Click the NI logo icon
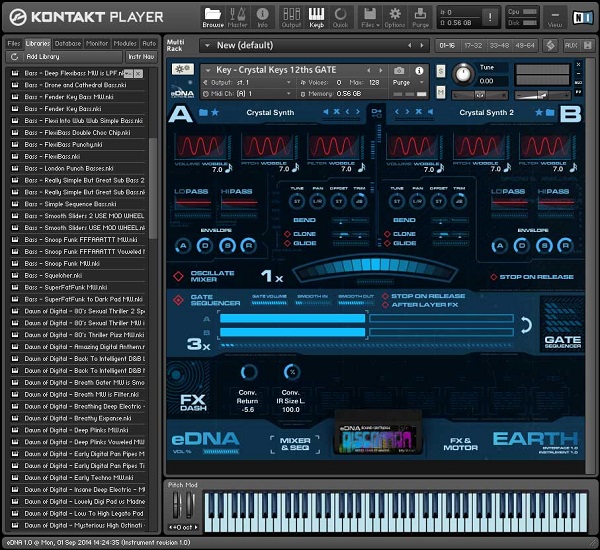600x550 pixels. pos(583,17)
